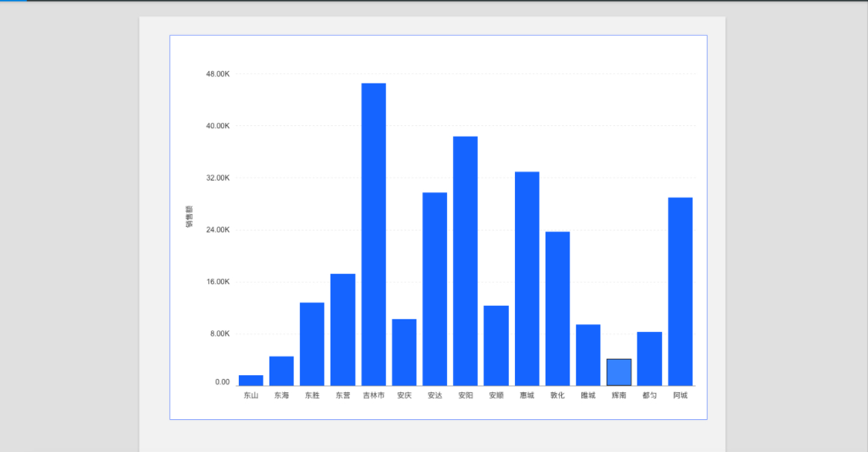Click the x-axis label 辉南
Viewport: 868px width, 452px height.
coord(619,395)
